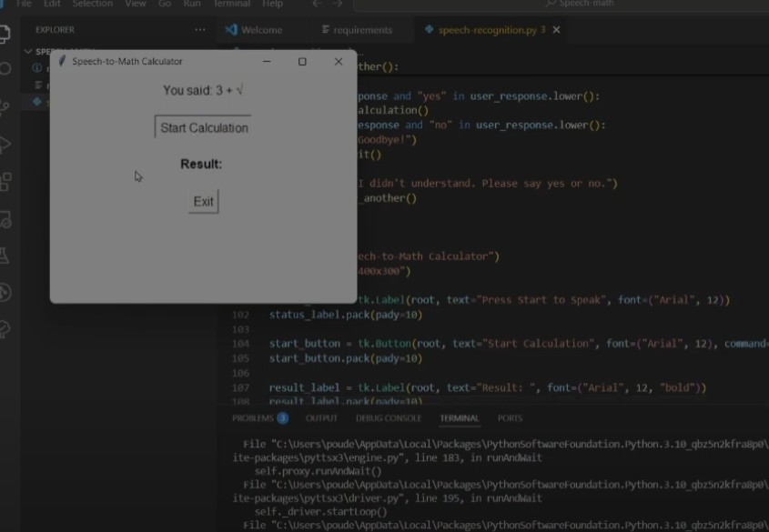This screenshot has width=769, height=532.
Task: Switch to the Debug Console panel
Action: pyautogui.click(x=389, y=418)
